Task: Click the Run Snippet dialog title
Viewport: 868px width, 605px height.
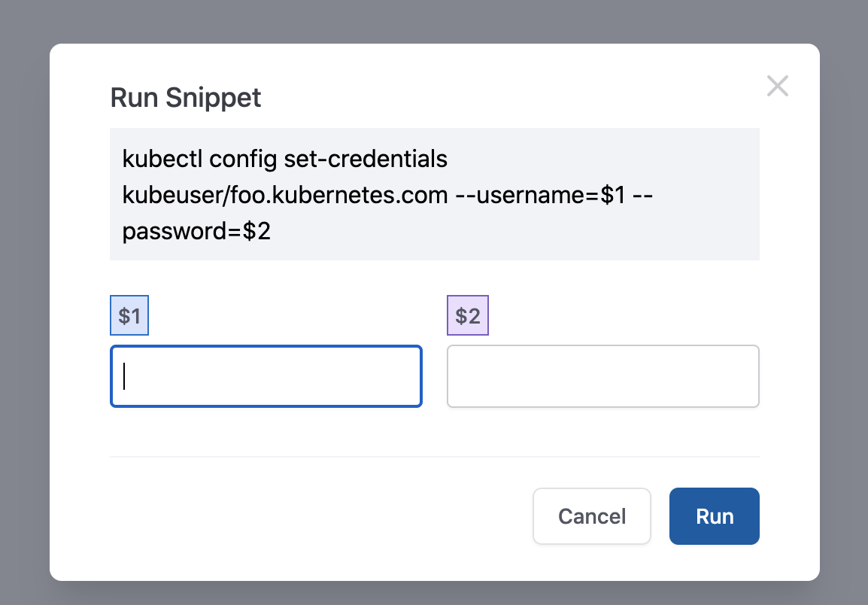Action: click(x=186, y=98)
